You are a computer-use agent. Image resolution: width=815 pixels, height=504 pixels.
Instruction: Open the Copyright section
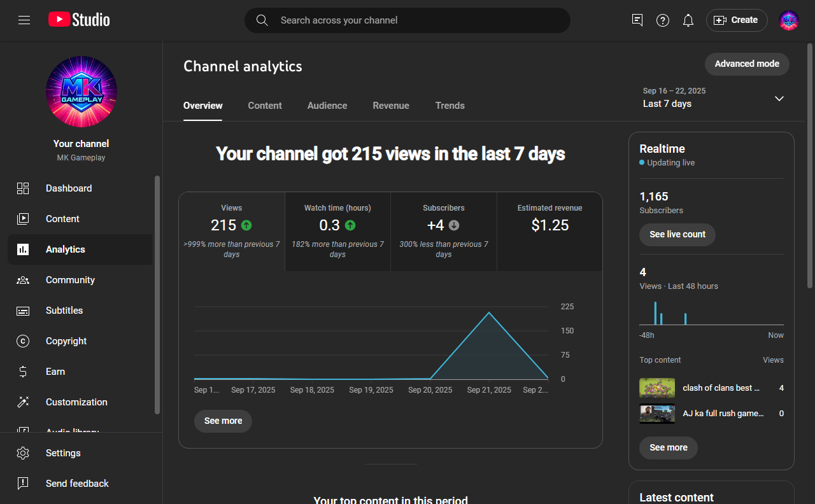pyautogui.click(x=66, y=341)
